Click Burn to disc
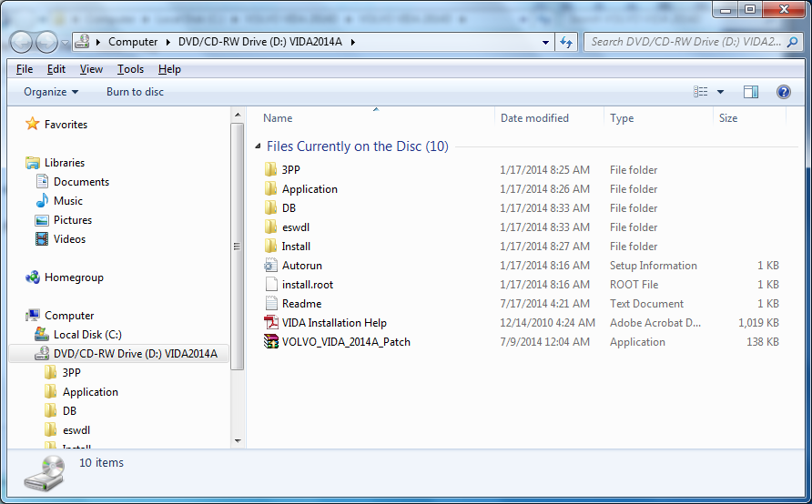Viewport: 812px width, 504px height. (x=135, y=92)
